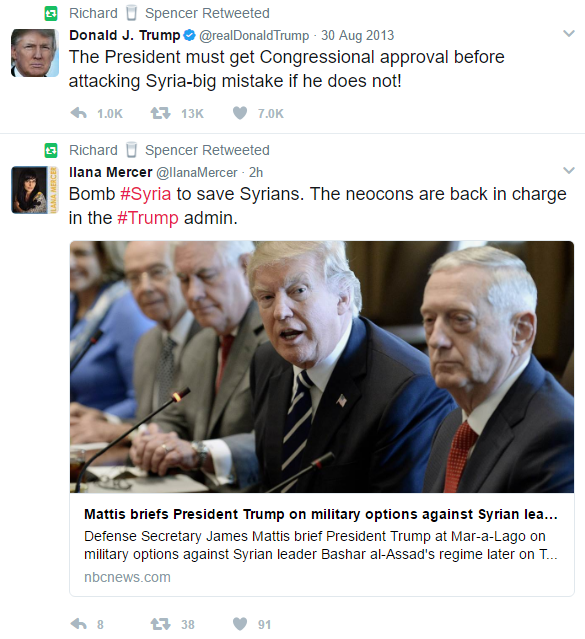Expand the Trump tweet options chevron
585x639 pixels.
pos(569,33)
